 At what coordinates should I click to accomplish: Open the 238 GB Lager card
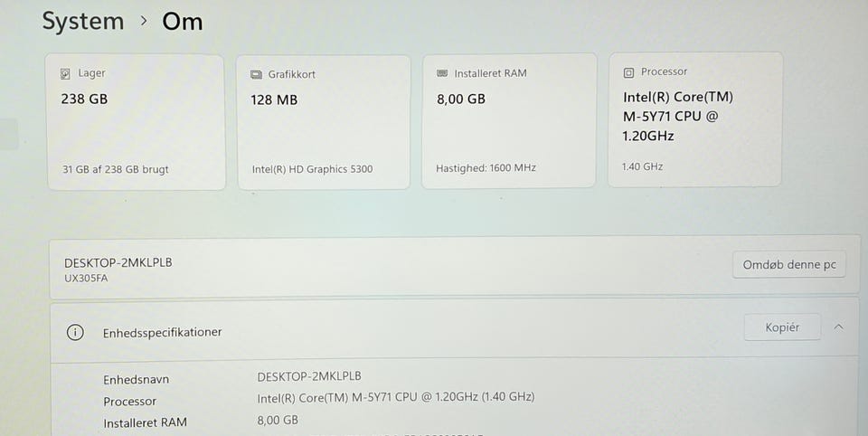click(136, 122)
